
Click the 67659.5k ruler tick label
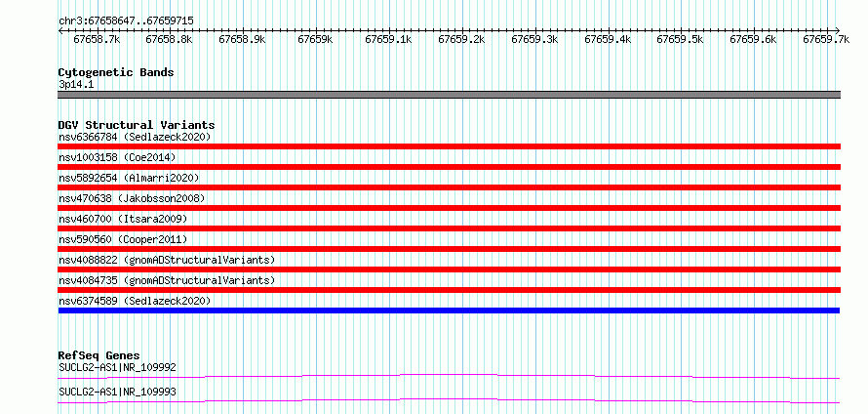coord(680,39)
